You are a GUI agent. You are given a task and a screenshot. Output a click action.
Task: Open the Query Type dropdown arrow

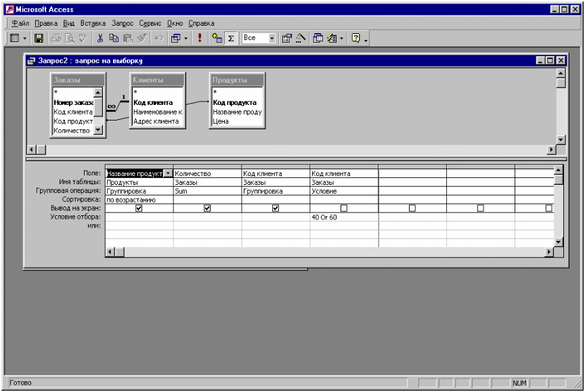click(x=186, y=39)
